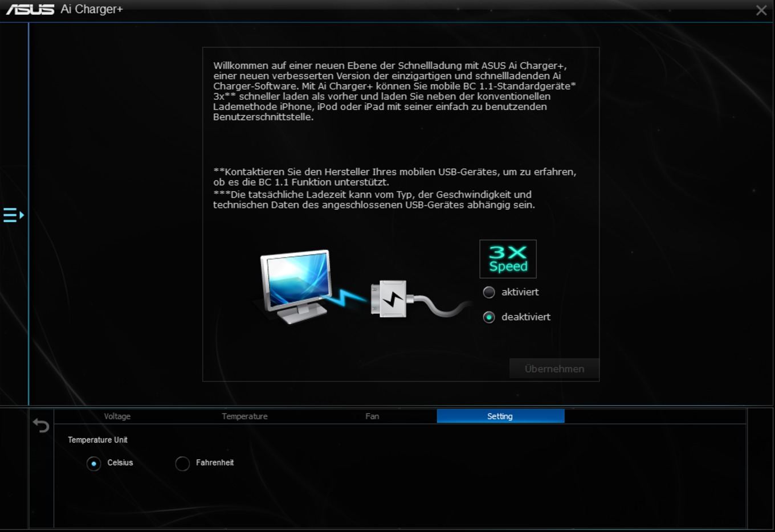Viewport: 775px width, 532px height.
Task: Click the USB charger connector image
Action: [x=389, y=298]
